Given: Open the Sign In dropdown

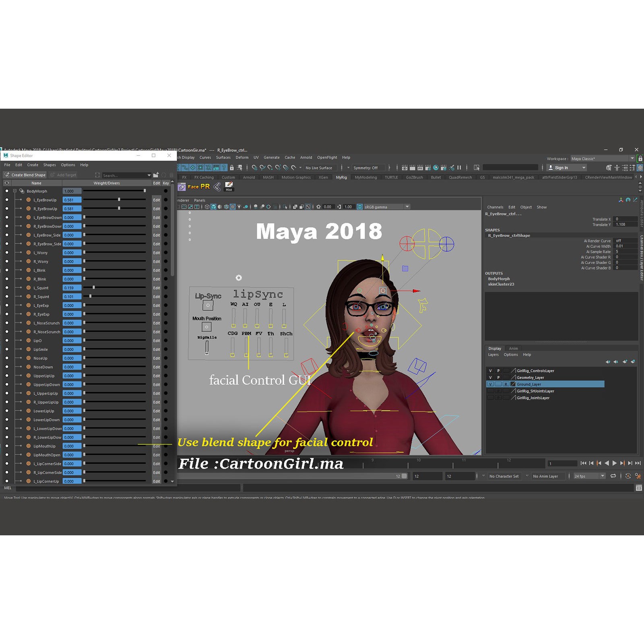Looking at the screenshot, I should click(x=567, y=167).
